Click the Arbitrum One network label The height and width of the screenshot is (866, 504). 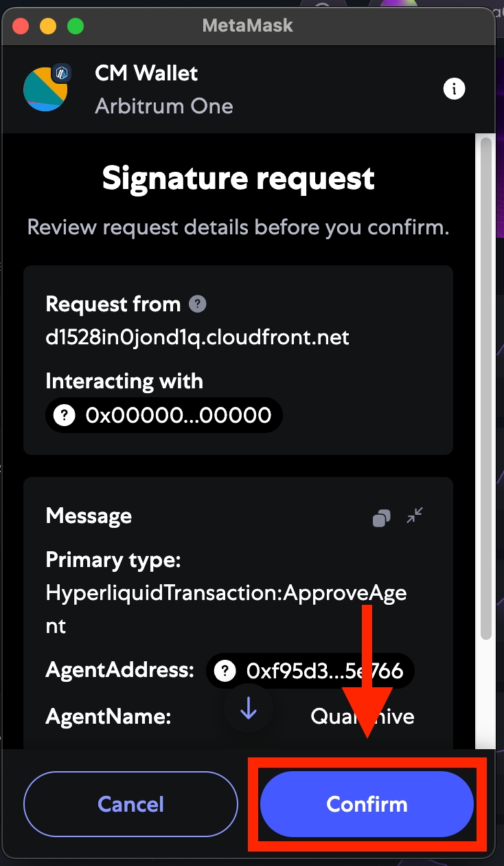(x=164, y=107)
